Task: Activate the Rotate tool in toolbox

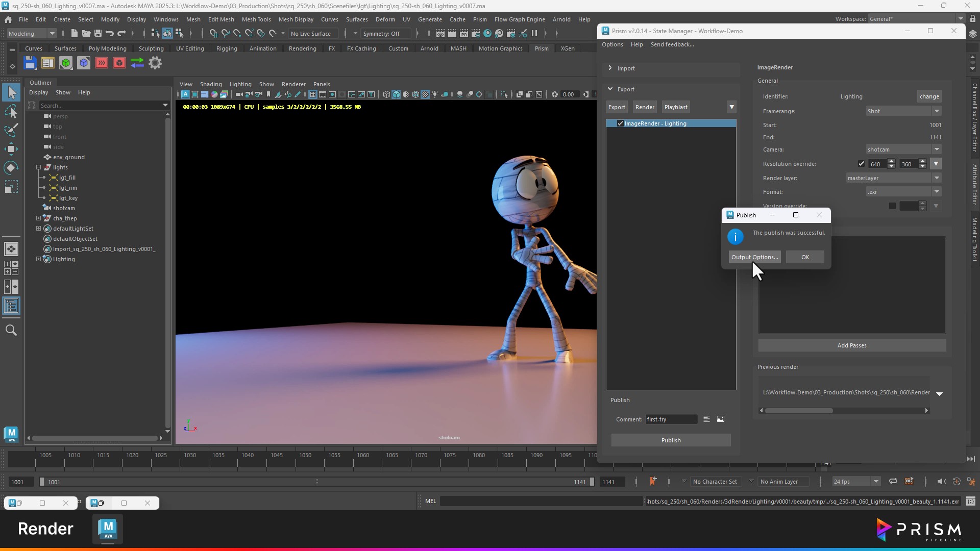Action: 11,168
